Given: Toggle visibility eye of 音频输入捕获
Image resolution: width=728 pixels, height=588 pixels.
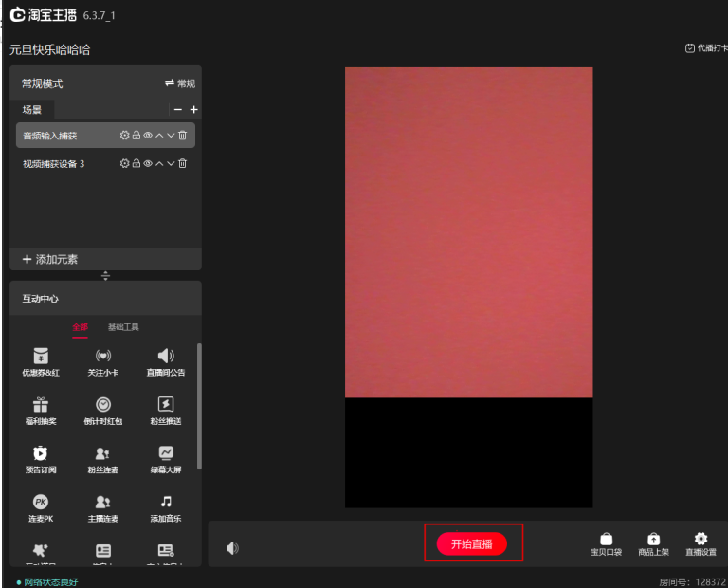Looking at the screenshot, I should (148, 136).
